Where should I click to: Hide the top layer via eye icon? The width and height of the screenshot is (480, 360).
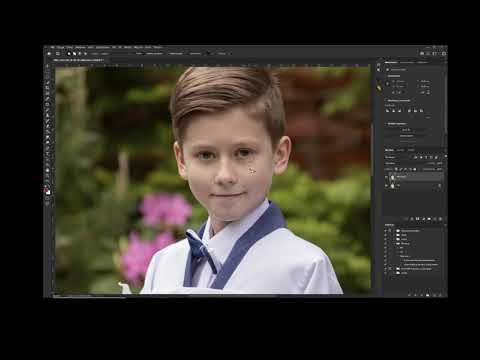point(386,177)
